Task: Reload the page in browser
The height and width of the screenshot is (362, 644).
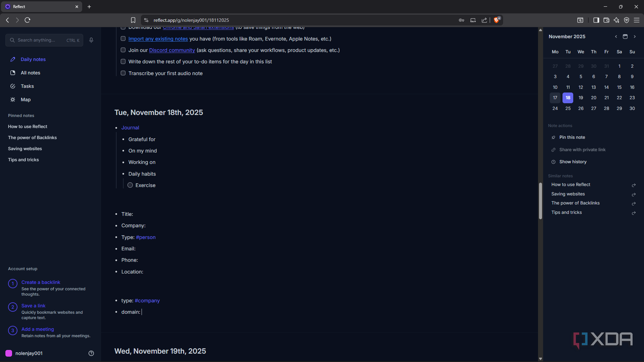Action: click(x=28, y=20)
